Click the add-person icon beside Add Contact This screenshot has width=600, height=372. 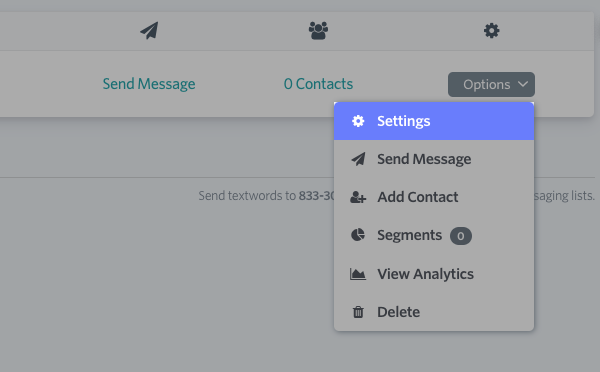[x=358, y=197]
